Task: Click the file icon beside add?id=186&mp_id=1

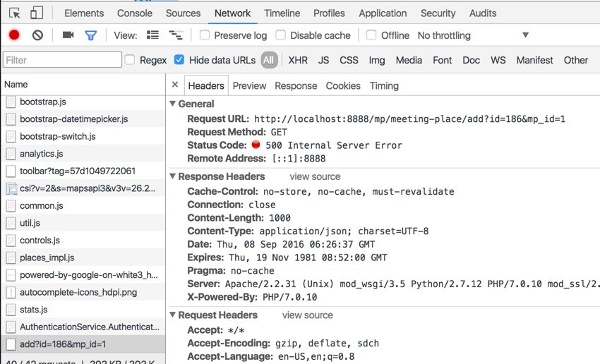Action: click(11, 344)
